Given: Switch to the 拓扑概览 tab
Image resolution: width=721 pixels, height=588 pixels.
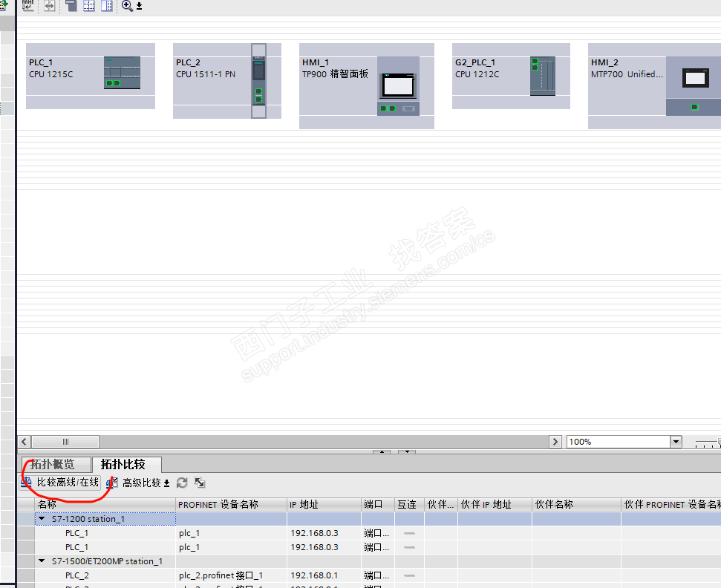Looking at the screenshot, I should 55,464.
